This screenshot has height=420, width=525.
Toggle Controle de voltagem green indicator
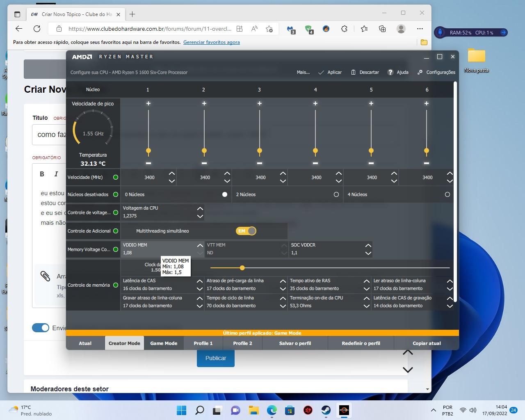click(x=116, y=212)
